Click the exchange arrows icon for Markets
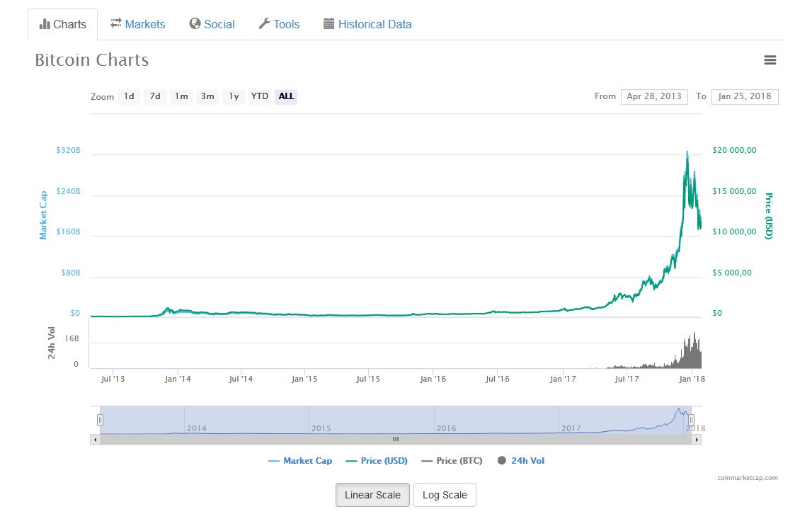 pyautogui.click(x=116, y=24)
